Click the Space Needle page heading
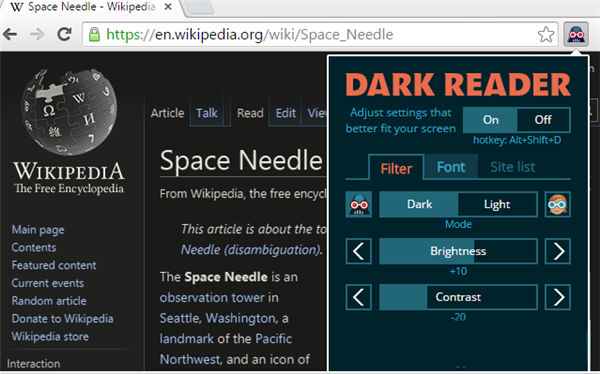600x374 pixels. (x=241, y=160)
